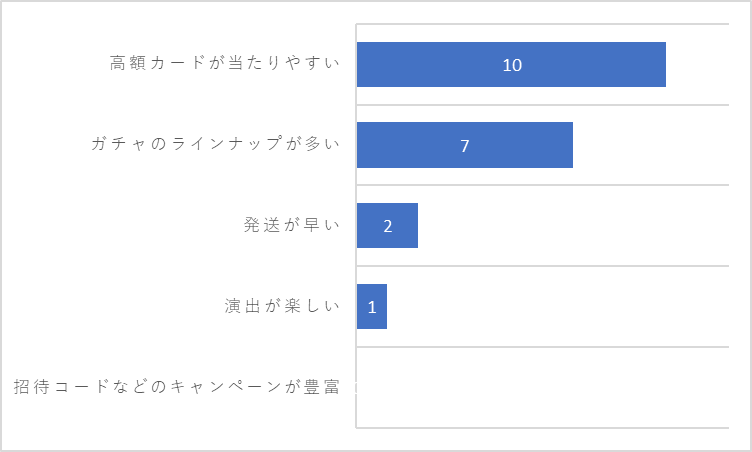Image resolution: width=752 pixels, height=452 pixels.
Task: Click the bottom border line of the plot area
Action: (542, 428)
